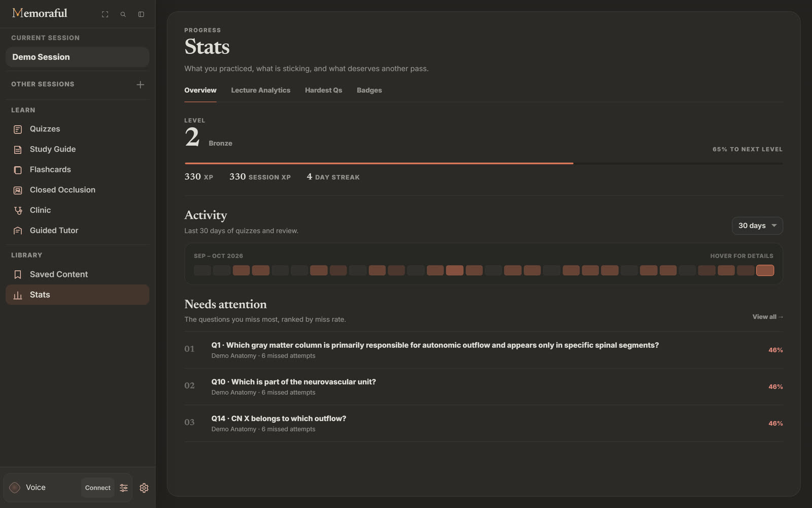Click the 46% miss rate for Q1

(775, 350)
